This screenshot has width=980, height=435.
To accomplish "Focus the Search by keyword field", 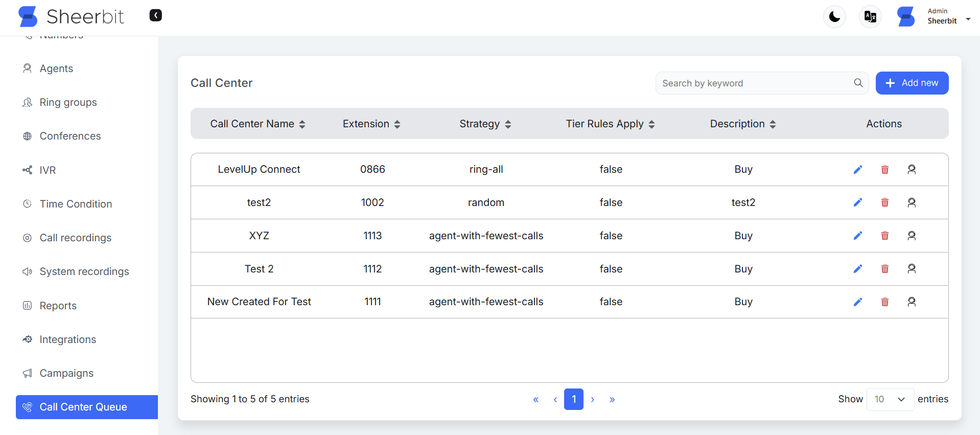I will [x=754, y=83].
